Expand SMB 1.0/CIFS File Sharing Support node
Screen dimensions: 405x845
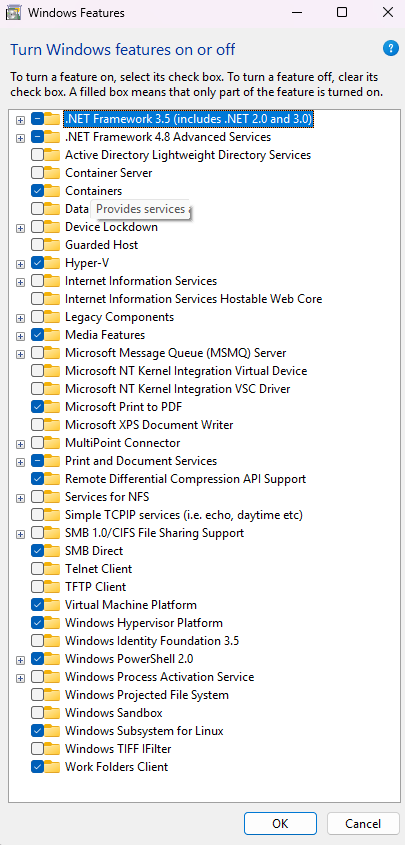pos(20,534)
